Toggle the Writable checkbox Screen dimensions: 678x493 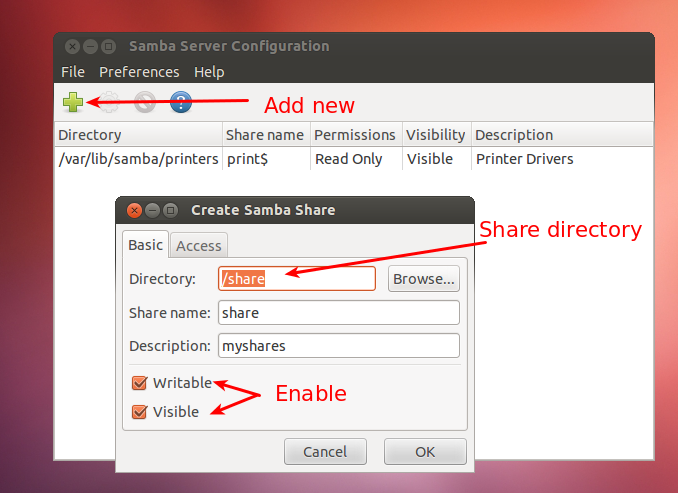(x=139, y=383)
